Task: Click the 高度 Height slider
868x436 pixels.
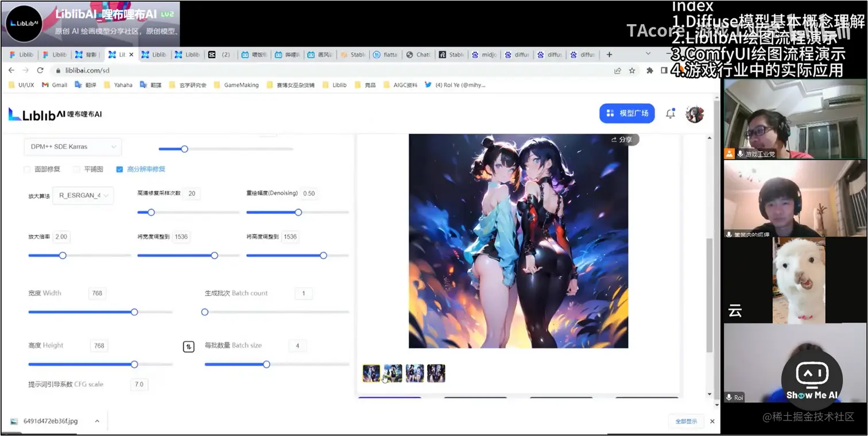Action: pyautogui.click(x=100, y=364)
